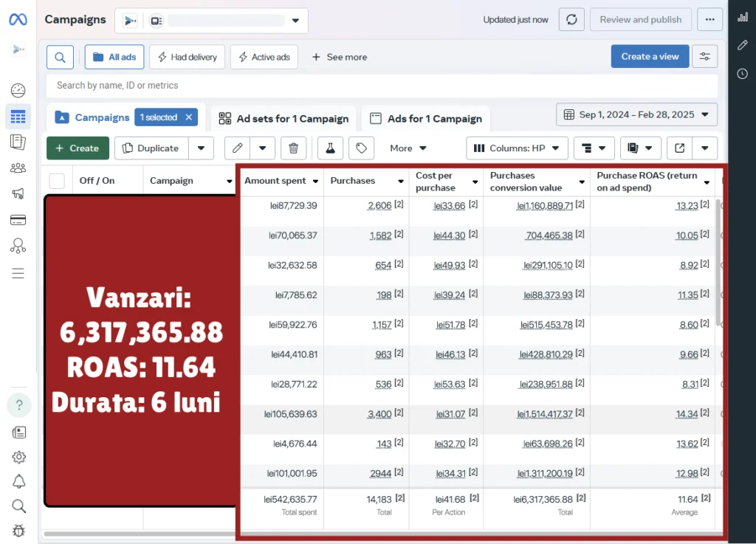The image size is (756, 544).
Task: Open the three-dots more options menu
Action: click(709, 20)
